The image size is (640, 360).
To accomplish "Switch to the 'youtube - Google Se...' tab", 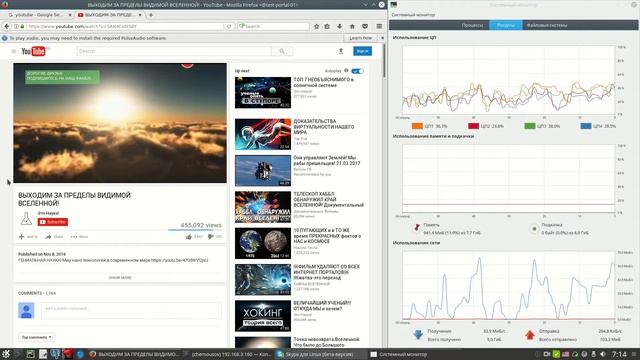I will tap(40, 15).
